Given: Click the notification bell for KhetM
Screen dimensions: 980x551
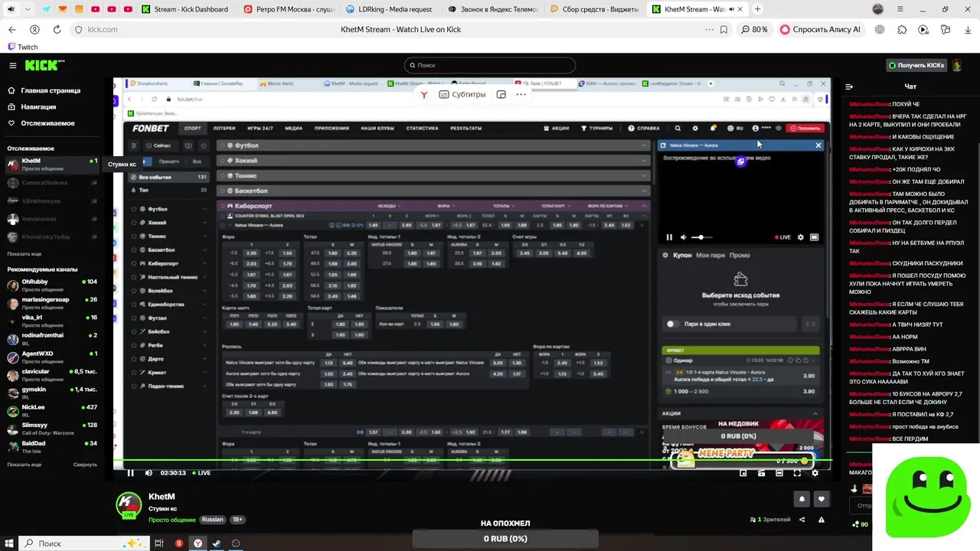Looking at the screenshot, I should point(802,499).
